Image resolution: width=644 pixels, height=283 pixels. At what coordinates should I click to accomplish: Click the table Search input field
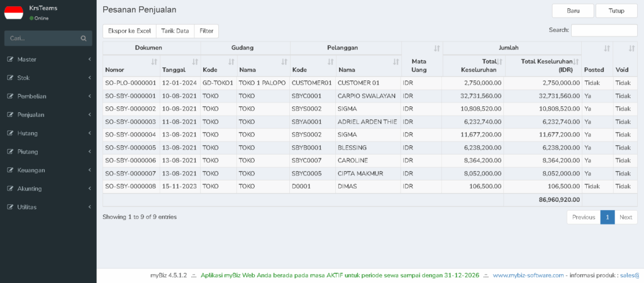pos(604,30)
